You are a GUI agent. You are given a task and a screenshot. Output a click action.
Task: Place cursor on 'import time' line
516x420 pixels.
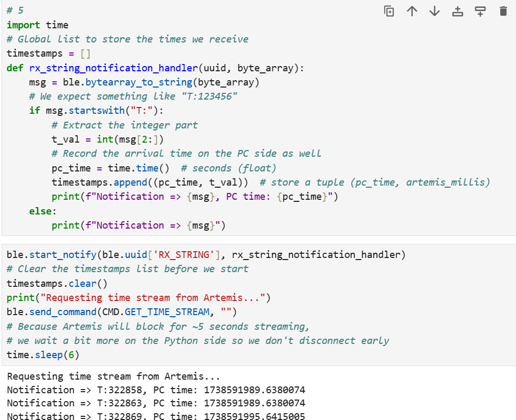[37, 25]
